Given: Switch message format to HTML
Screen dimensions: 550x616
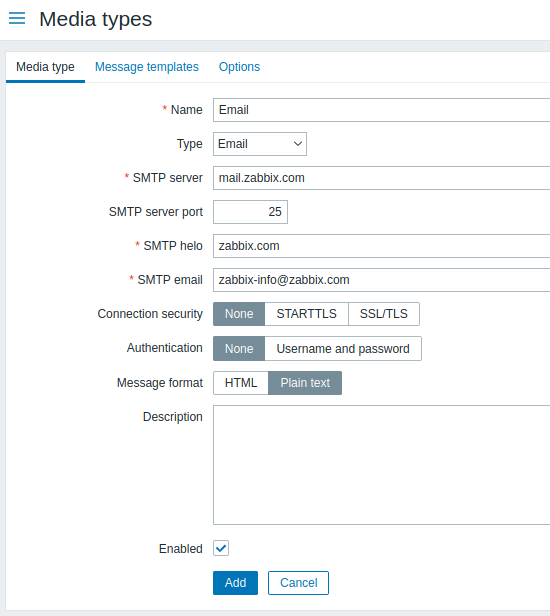Looking at the screenshot, I should [241, 383].
